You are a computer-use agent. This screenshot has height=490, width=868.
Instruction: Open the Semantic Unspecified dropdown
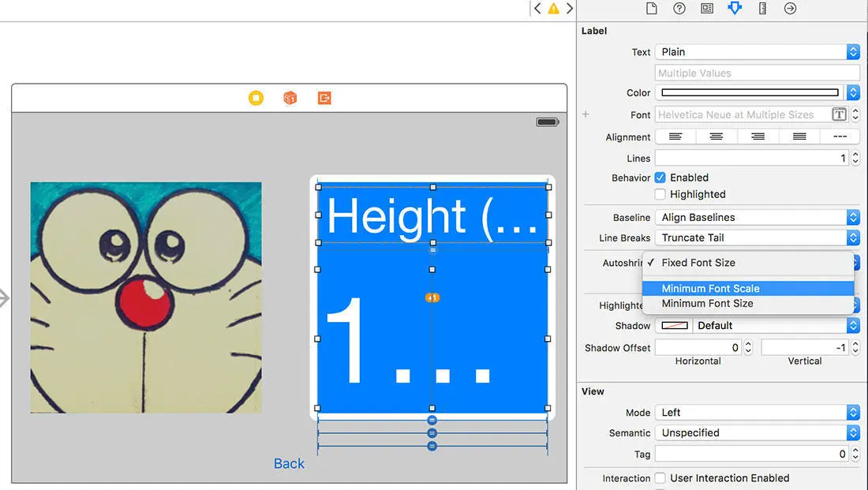[758, 433]
